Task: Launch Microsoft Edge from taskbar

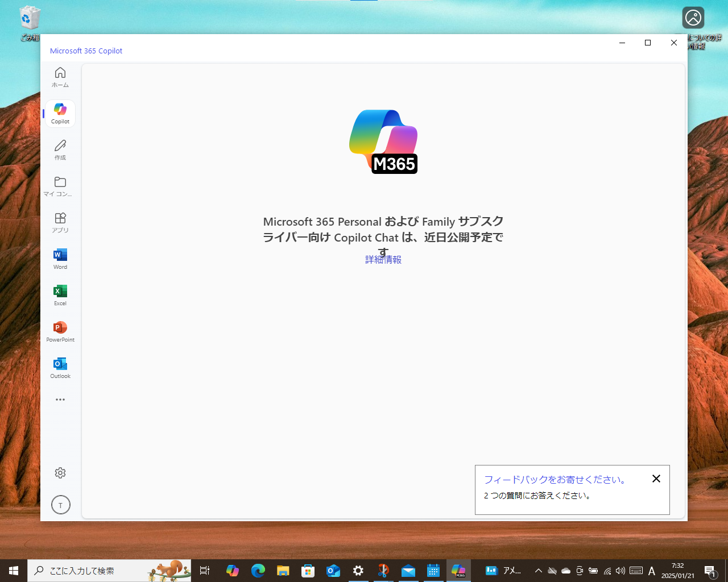Action: (x=258, y=571)
